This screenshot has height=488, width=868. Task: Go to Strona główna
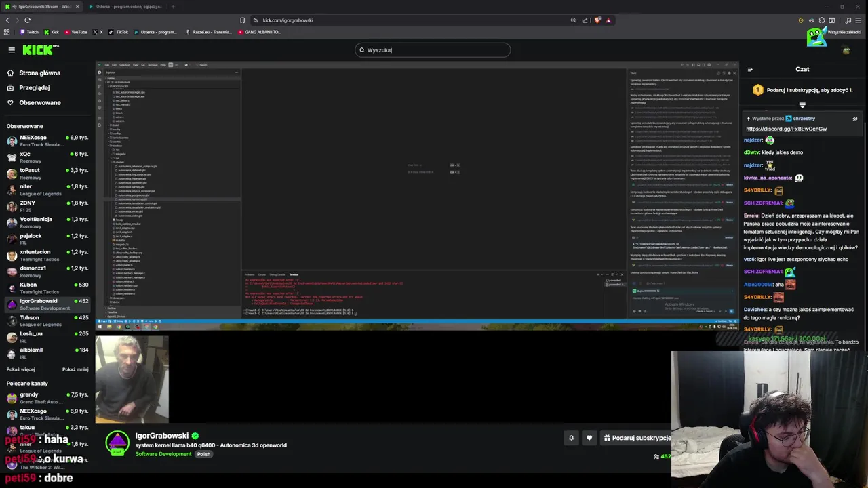pyautogui.click(x=34, y=73)
